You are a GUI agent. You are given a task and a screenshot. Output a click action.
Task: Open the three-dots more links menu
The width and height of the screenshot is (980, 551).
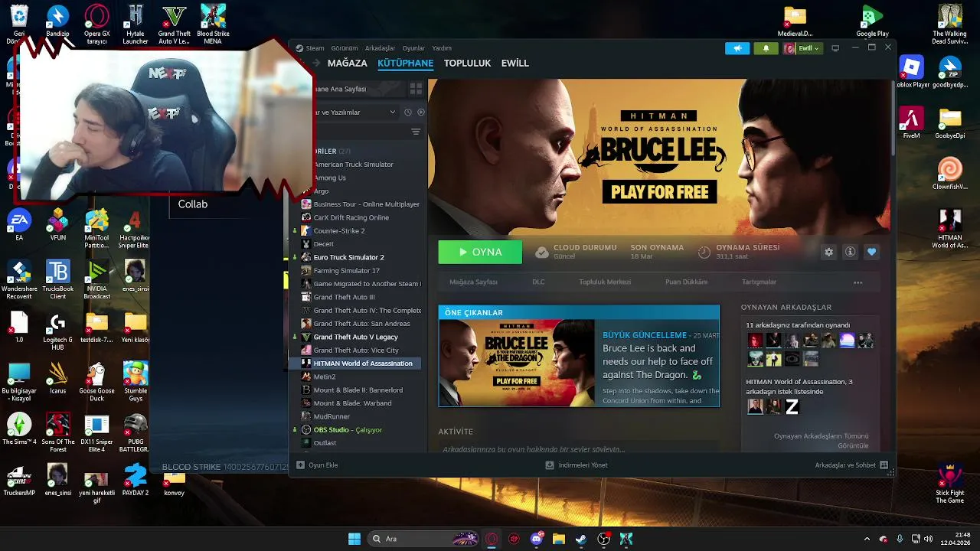[857, 282]
